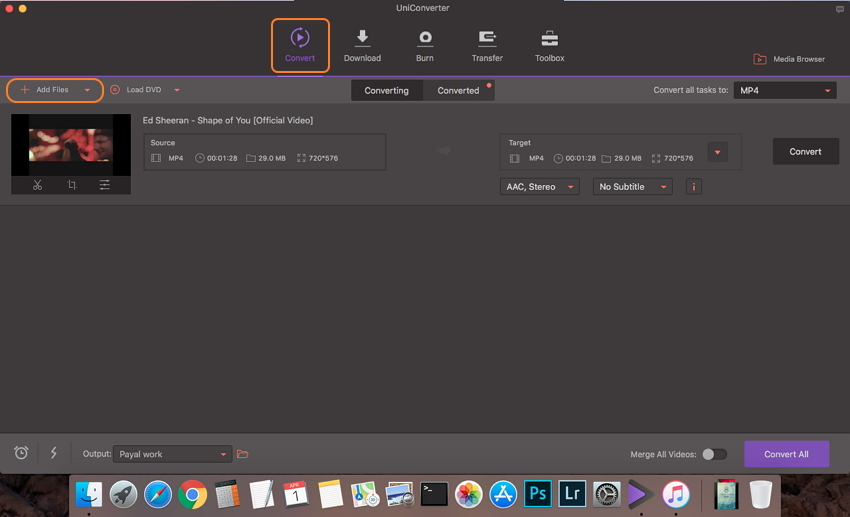Image resolution: width=850 pixels, height=517 pixels.
Task: Click the feedback chat icon in title bar
Action: (840, 9)
